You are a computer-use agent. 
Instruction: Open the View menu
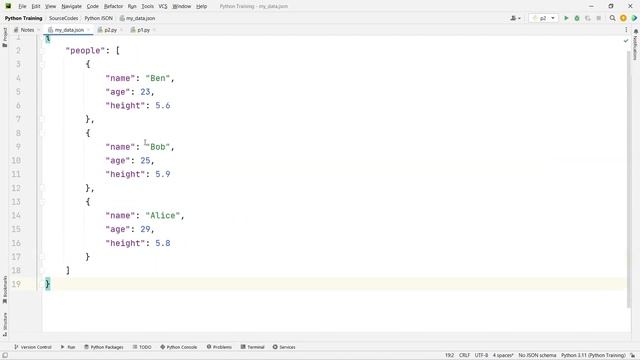tap(50, 6)
